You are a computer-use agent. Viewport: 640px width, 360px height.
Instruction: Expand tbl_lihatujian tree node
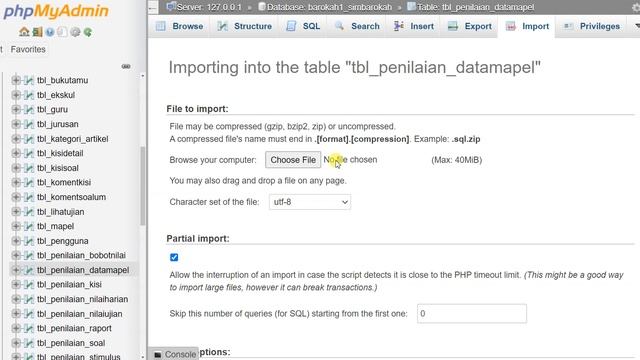[16, 212]
